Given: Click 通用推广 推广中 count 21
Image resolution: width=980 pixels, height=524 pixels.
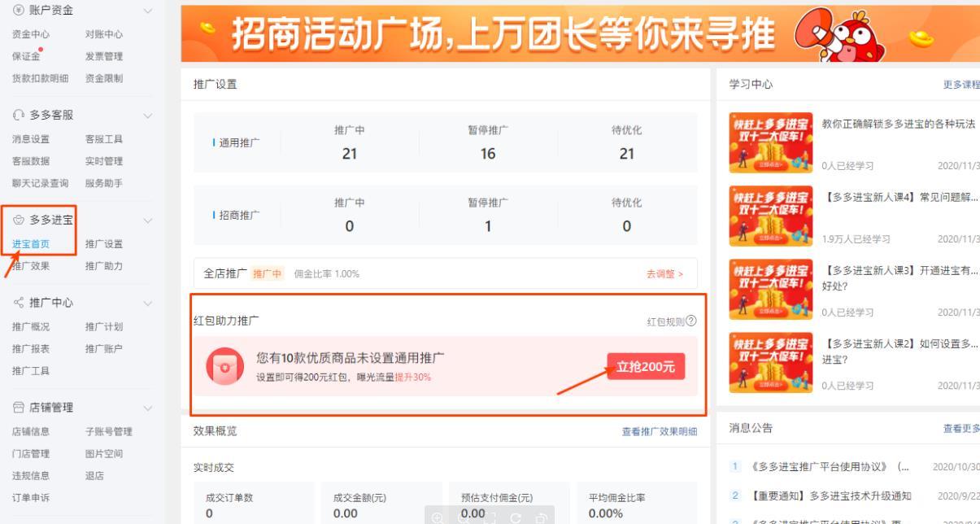Looking at the screenshot, I should click(x=350, y=153).
